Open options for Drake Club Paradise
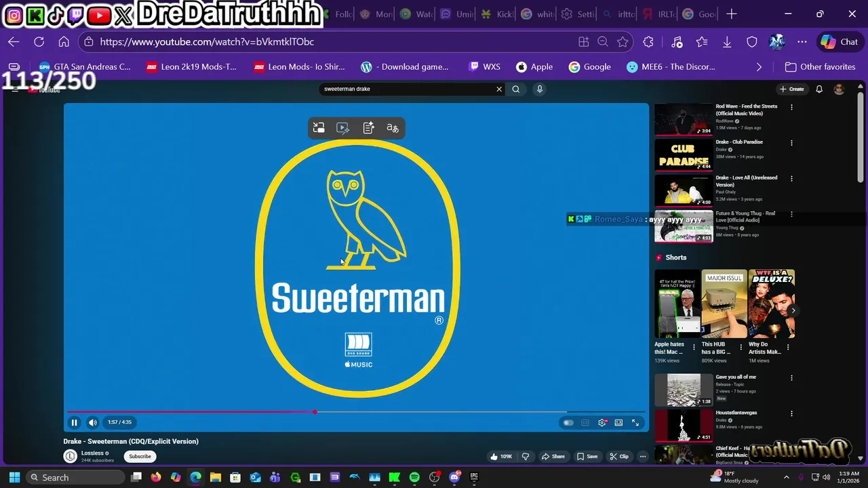This screenshot has height=488, width=868. tap(791, 143)
